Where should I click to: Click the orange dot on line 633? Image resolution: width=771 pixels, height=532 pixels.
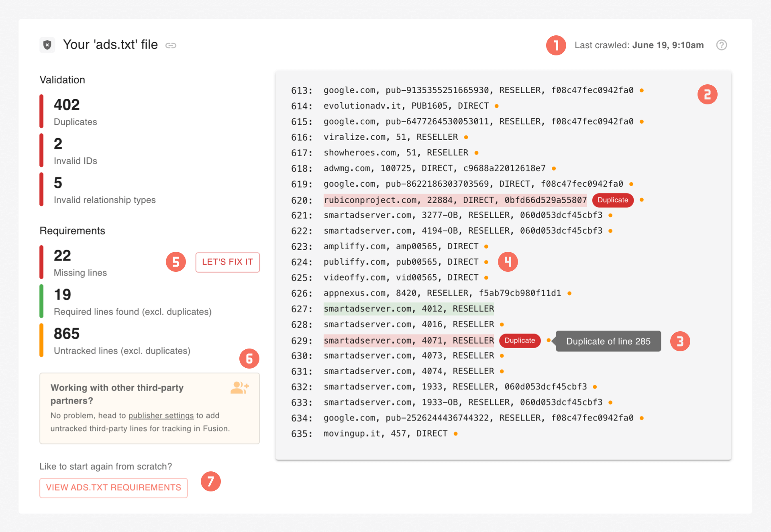[610, 402]
